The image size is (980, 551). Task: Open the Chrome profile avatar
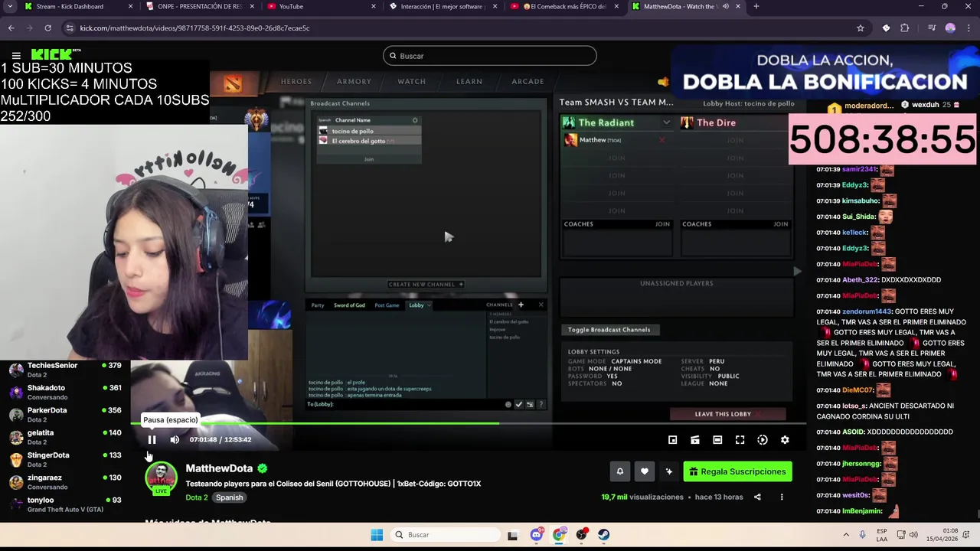950,28
